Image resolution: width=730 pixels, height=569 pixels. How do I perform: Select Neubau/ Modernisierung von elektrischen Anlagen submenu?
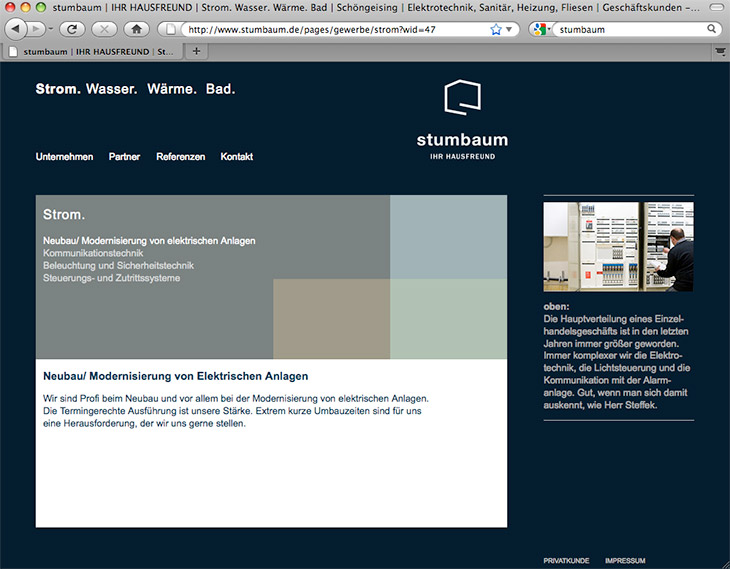click(x=149, y=241)
